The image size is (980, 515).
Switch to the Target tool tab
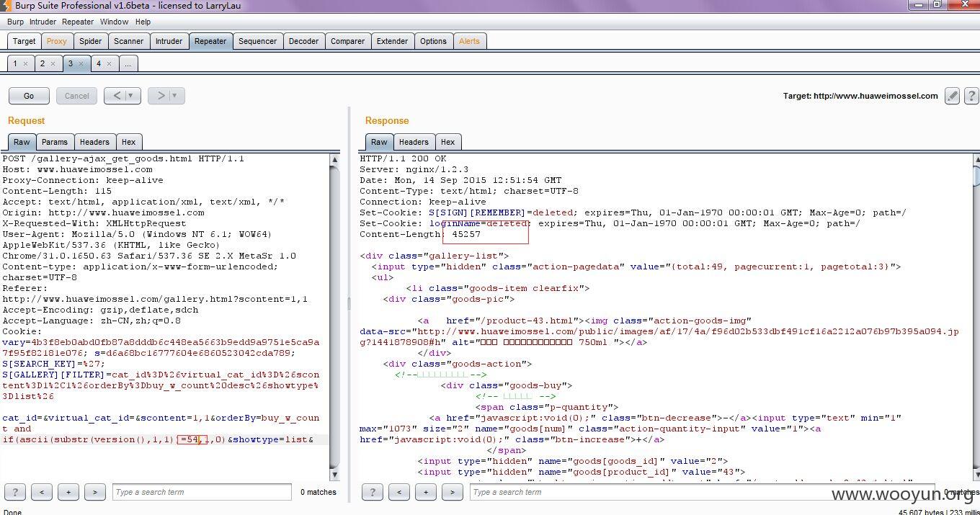click(24, 41)
